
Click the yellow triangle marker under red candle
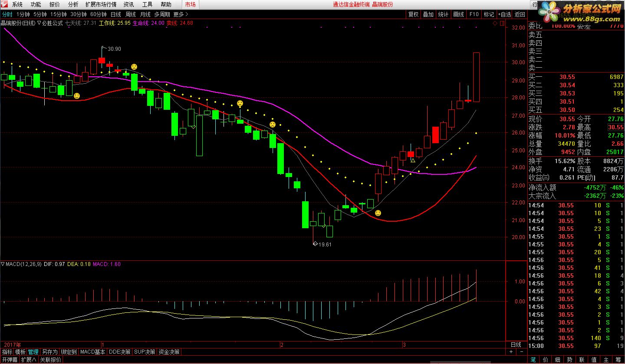tap(413, 161)
